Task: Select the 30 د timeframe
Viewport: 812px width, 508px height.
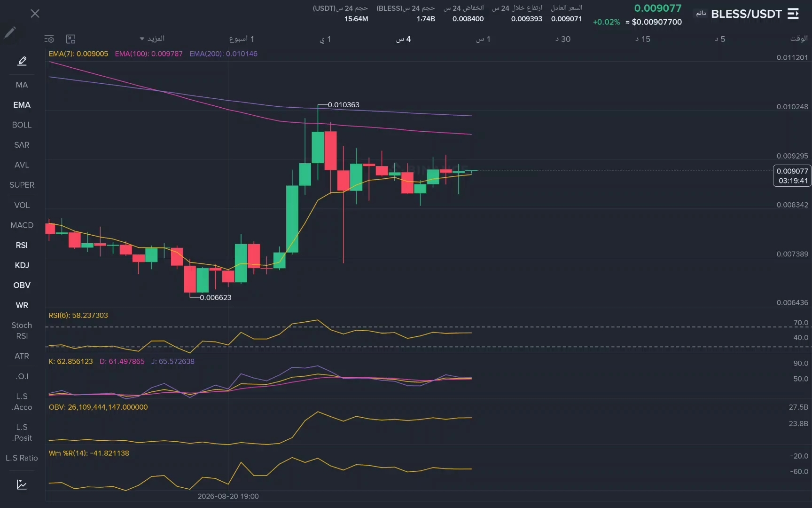Action: click(563, 39)
